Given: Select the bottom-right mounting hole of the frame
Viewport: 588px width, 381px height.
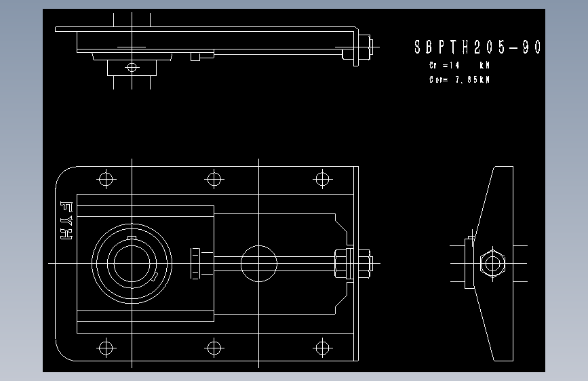Looking at the screenshot, I should [x=323, y=348].
